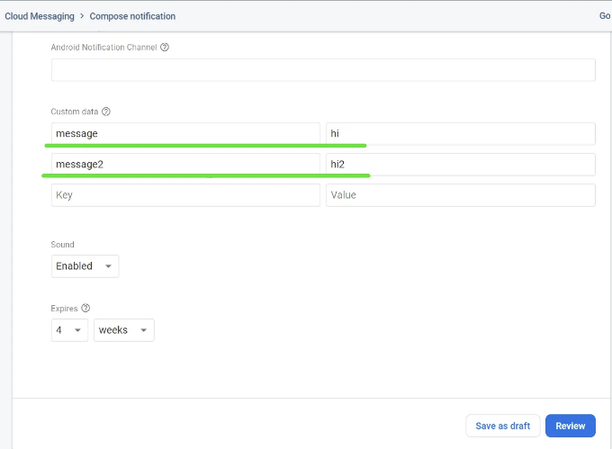The height and width of the screenshot is (449, 612).
Task: Edit the 'hi' value field
Action: [461, 134]
